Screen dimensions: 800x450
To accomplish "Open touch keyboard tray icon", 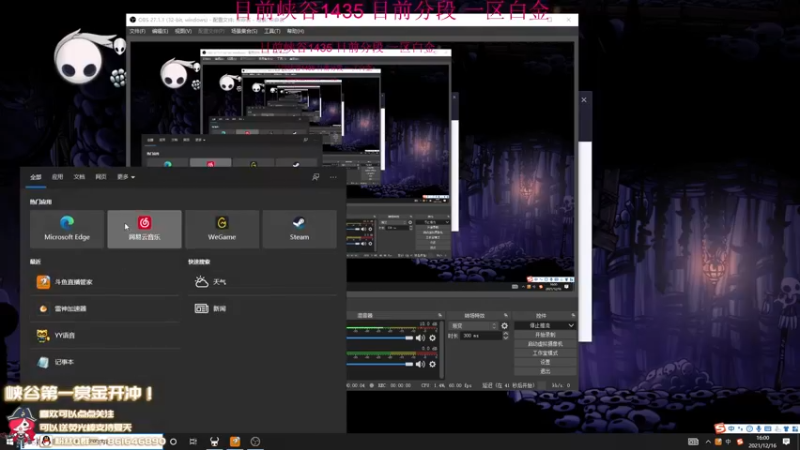I will coord(693,442).
